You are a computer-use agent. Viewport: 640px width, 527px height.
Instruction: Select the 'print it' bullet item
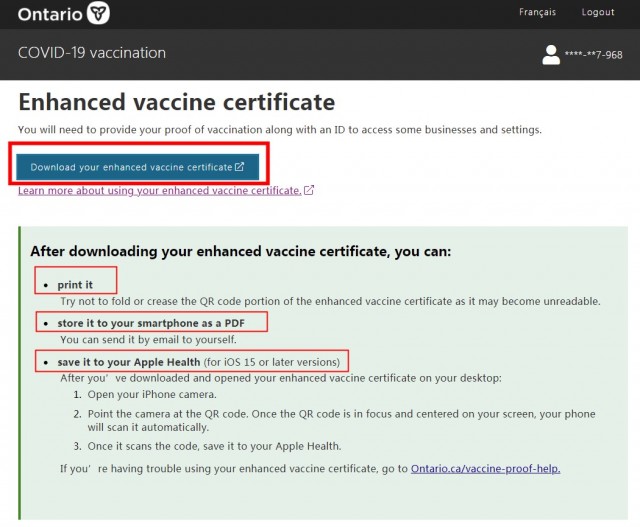[75, 285]
